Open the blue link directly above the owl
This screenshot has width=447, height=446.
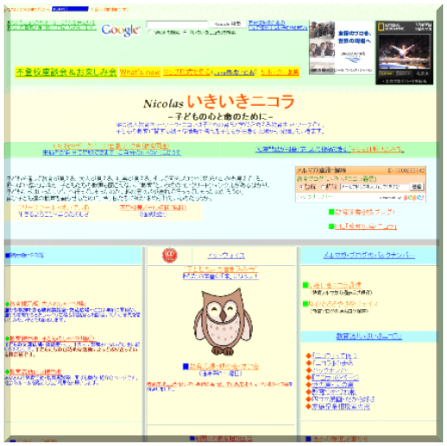pyautogui.click(x=220, y=276)
